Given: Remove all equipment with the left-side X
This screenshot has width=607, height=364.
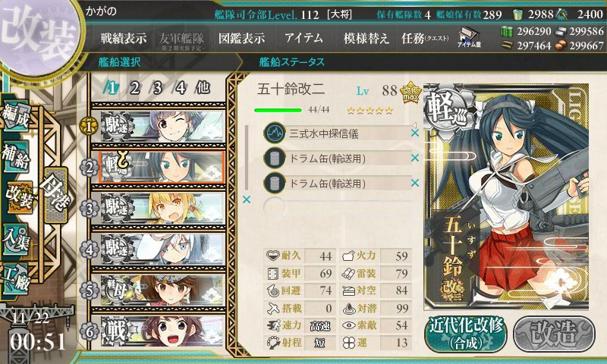Looking at the screenshot, I should pos(246,199).
